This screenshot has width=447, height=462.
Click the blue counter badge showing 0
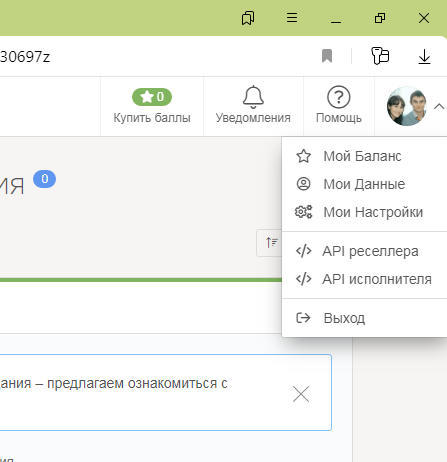point(44,179)
